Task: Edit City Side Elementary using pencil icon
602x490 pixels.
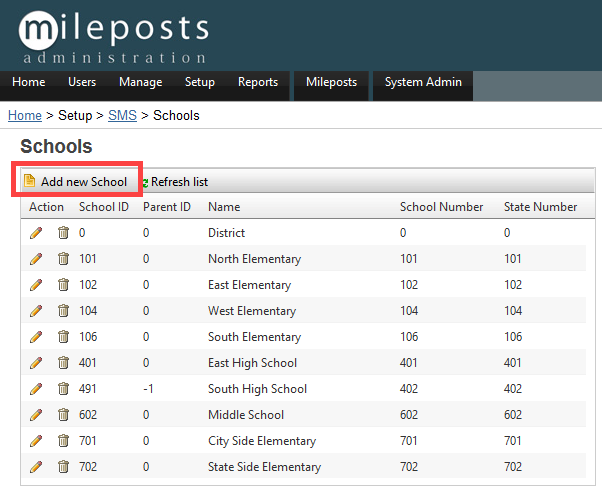Action: pyautogui.click(x=36, y=441)
